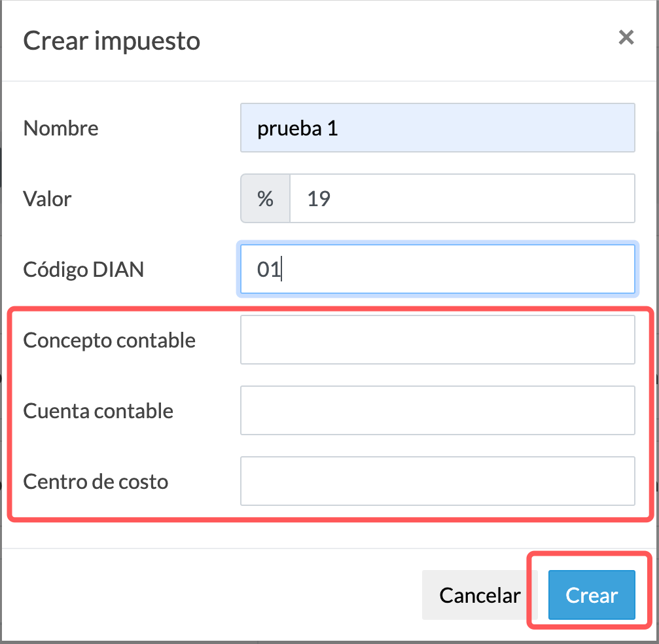Place cursor on the '19' value
Viewport: 659px width, 644px height.
319,199
